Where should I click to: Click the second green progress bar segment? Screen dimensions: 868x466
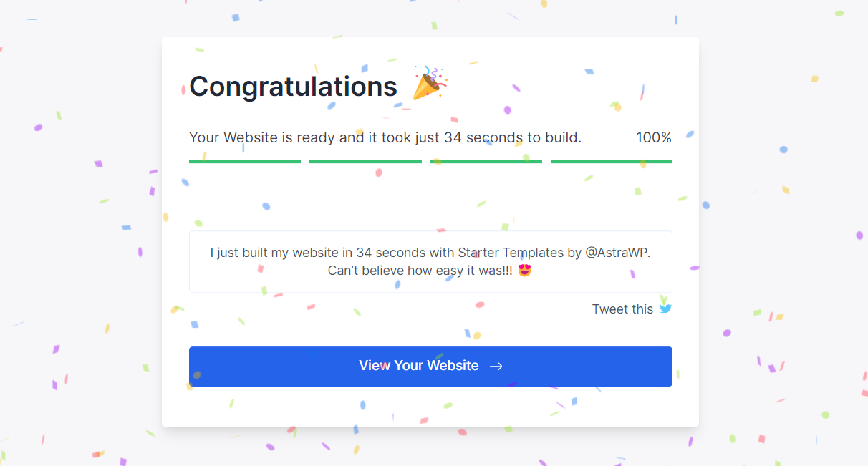point(365,162)
